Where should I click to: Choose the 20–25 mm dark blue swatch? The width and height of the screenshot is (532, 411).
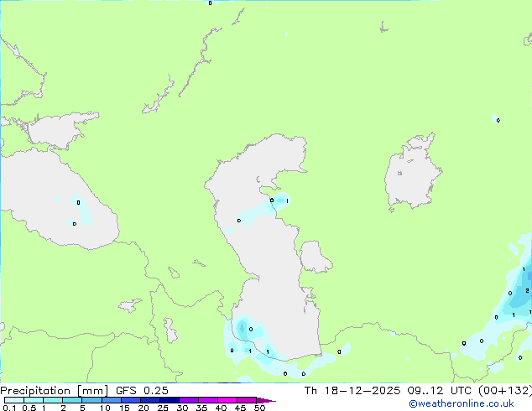tap(149, 400)
